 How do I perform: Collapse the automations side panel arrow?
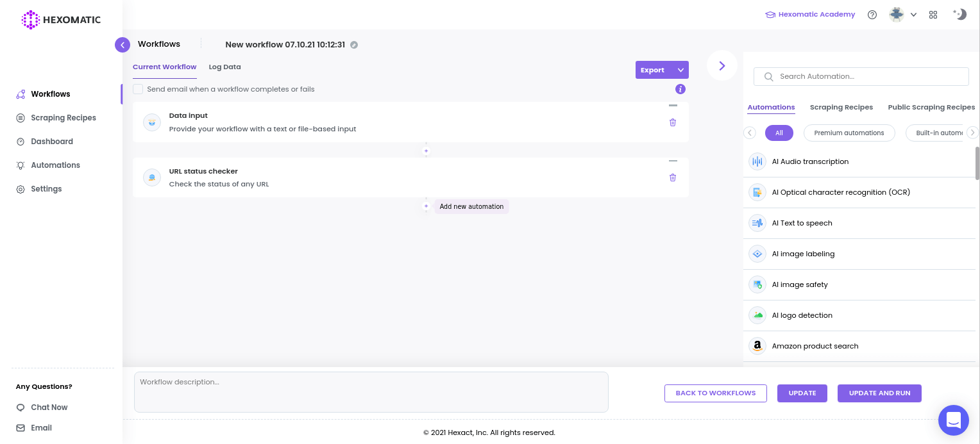pyautogui.click(x=722, y=65)
